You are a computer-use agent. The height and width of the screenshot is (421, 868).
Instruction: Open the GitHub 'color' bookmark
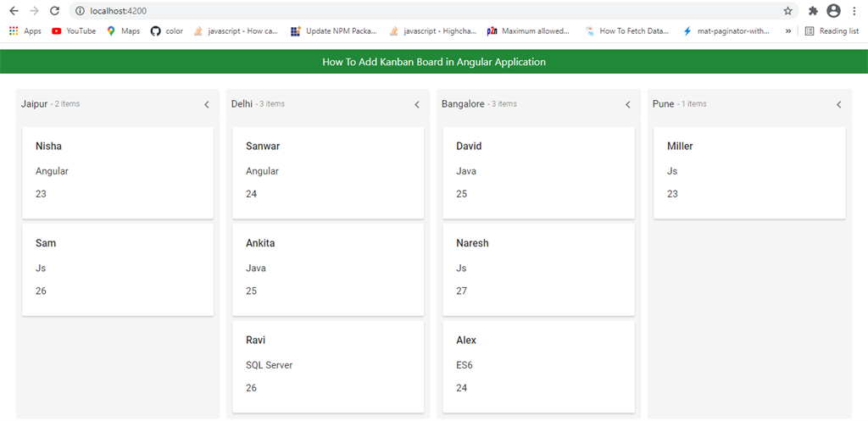tap(167, 31)
